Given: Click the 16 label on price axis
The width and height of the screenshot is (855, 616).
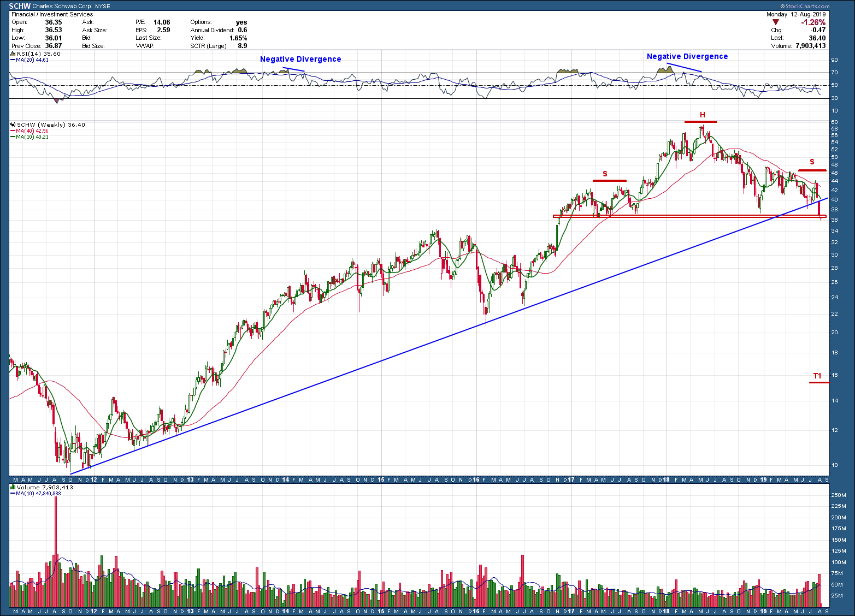Looking at the screenshot, I should coord(834,375).
